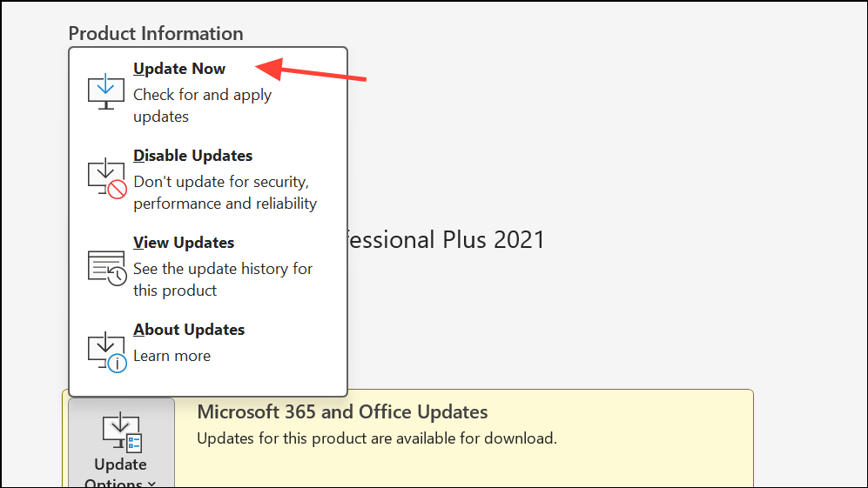Click 'Check for and apply updates' description
The width and height of the screenshot is (868, 488).
[x=202, y=105]
